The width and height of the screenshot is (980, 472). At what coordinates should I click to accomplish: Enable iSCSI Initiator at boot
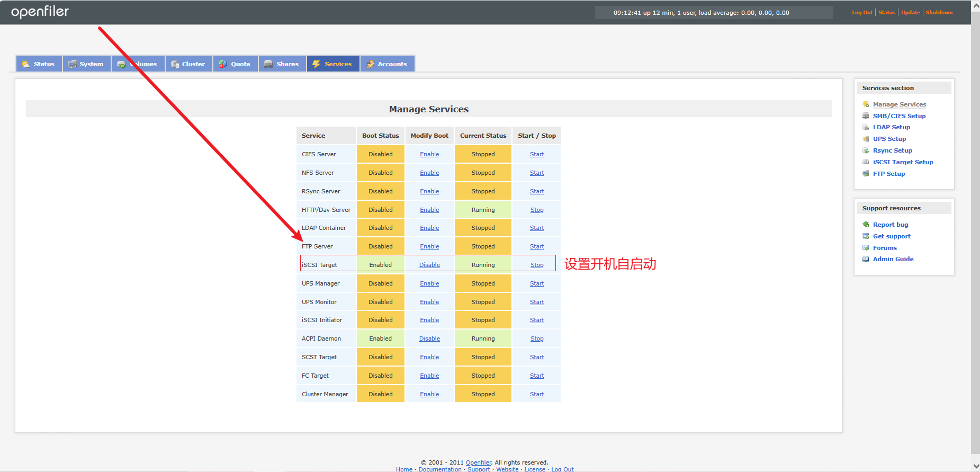click(429, 320)
